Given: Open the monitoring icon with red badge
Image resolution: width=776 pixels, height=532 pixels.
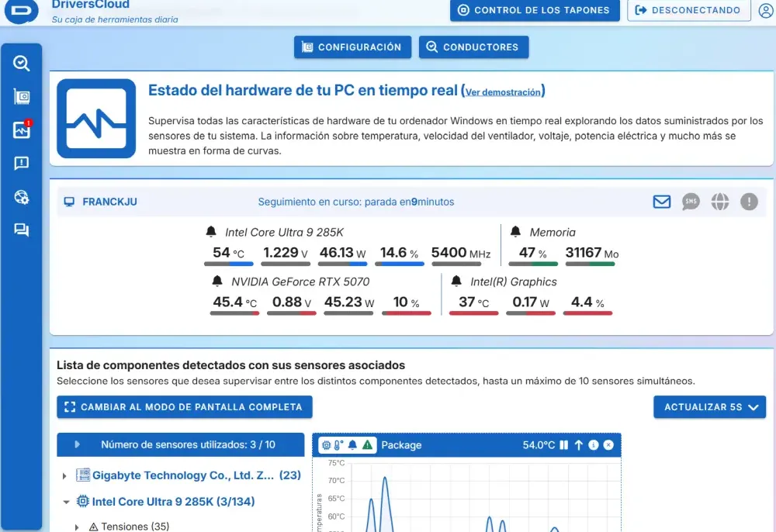Looking at the screenshot, I should [x=22, y=130].
